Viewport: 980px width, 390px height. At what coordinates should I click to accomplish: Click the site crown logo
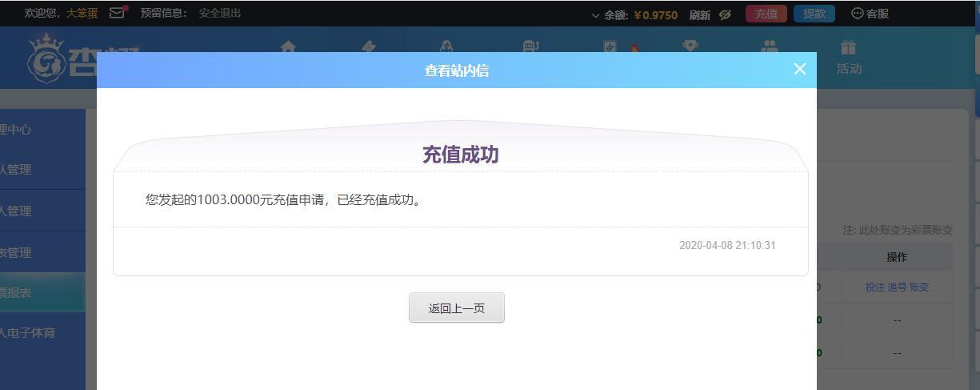pyautogui.click(x=47, y=58)
